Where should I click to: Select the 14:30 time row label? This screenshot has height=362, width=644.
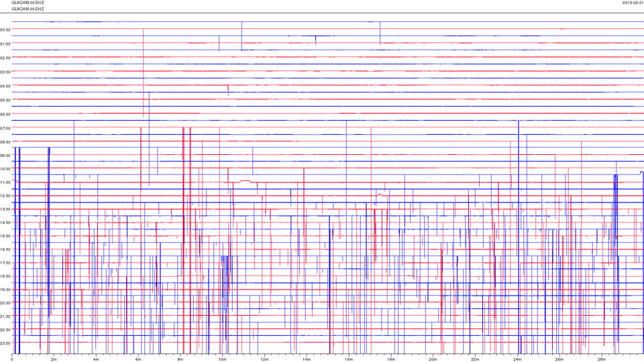(x=5, y=223)
